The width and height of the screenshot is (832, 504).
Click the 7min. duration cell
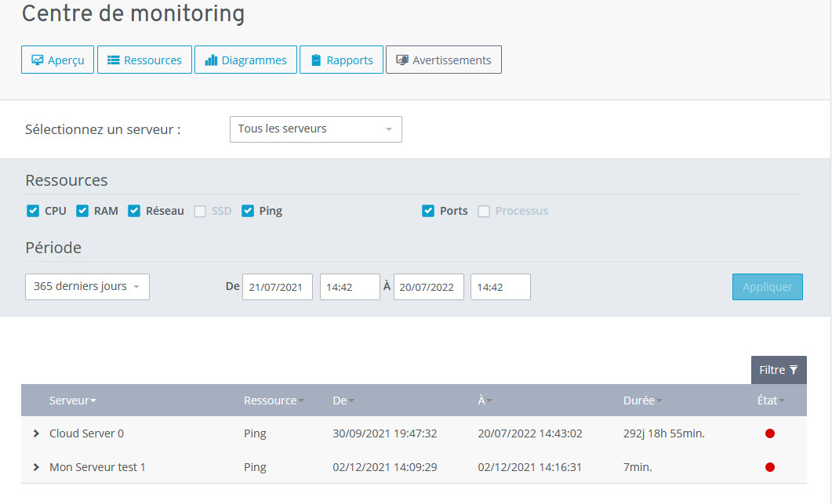(x=638, y=467)
